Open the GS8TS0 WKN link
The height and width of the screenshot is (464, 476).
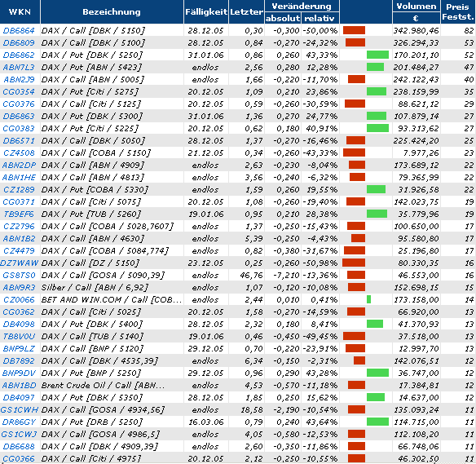(19, 275)
